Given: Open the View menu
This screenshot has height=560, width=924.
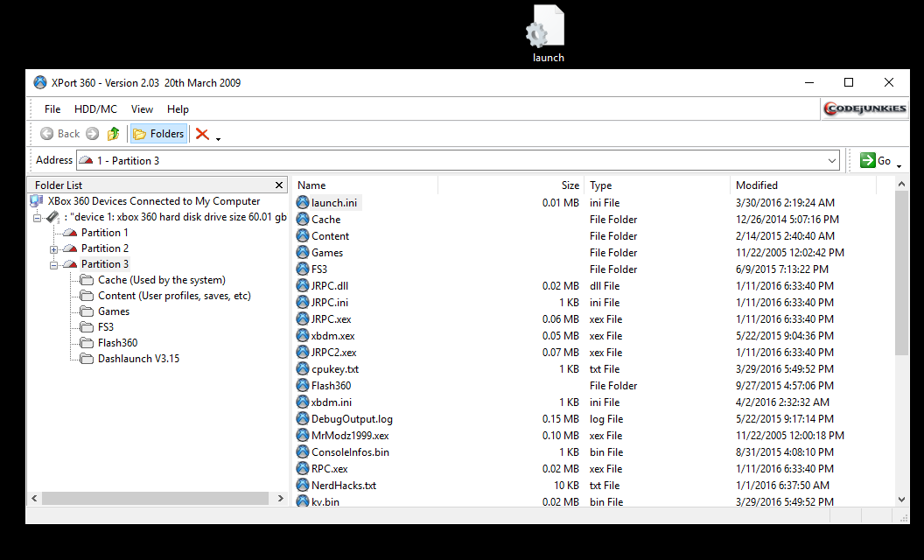Looking at the screenshot, I should tap(142, 109).
